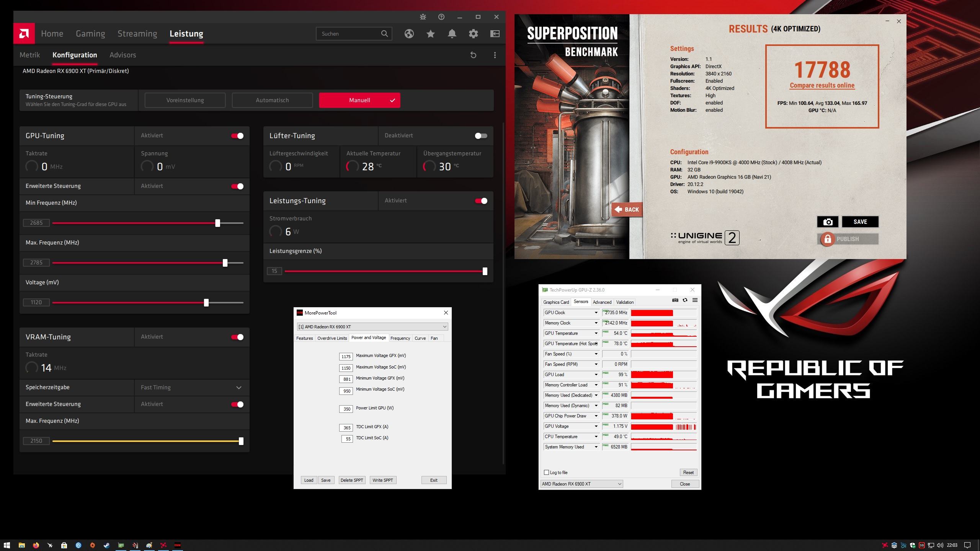Check the Log to file checkbox
Image resolution: width=980 pixels, height=551 pixels.
coord(546,473)
